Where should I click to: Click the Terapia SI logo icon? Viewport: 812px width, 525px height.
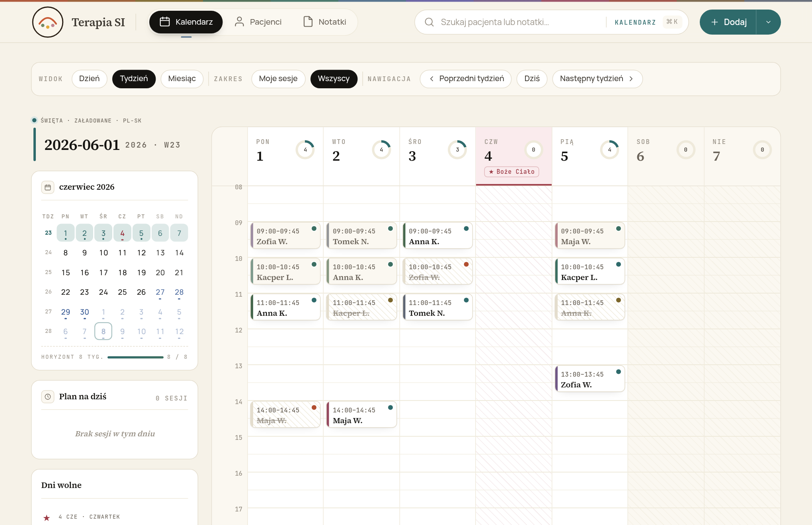[x=48, y=22]
